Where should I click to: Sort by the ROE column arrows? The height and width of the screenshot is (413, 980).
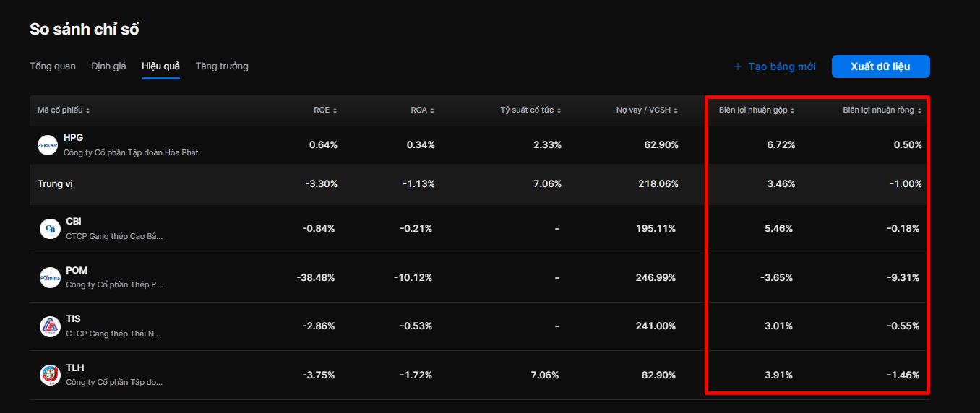[x=335, y=110]
